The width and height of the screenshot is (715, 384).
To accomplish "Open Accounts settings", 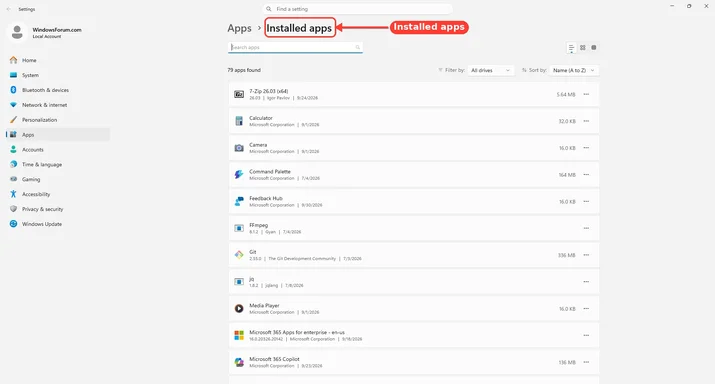I will 58,150.
